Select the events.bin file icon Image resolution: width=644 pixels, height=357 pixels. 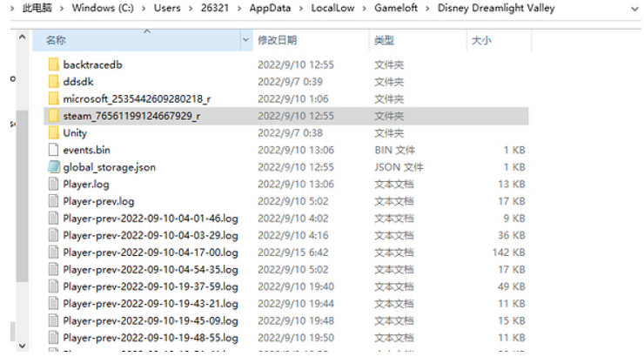[x=53, y=150]
